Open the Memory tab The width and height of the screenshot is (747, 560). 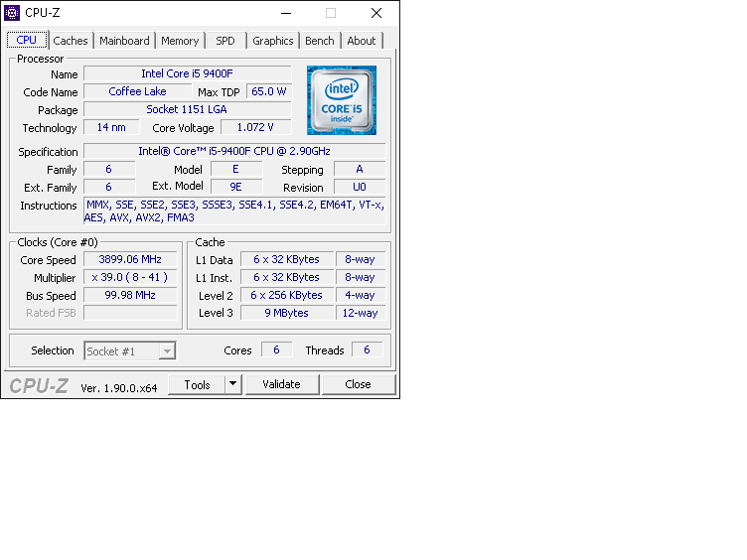tap(180, 41)
